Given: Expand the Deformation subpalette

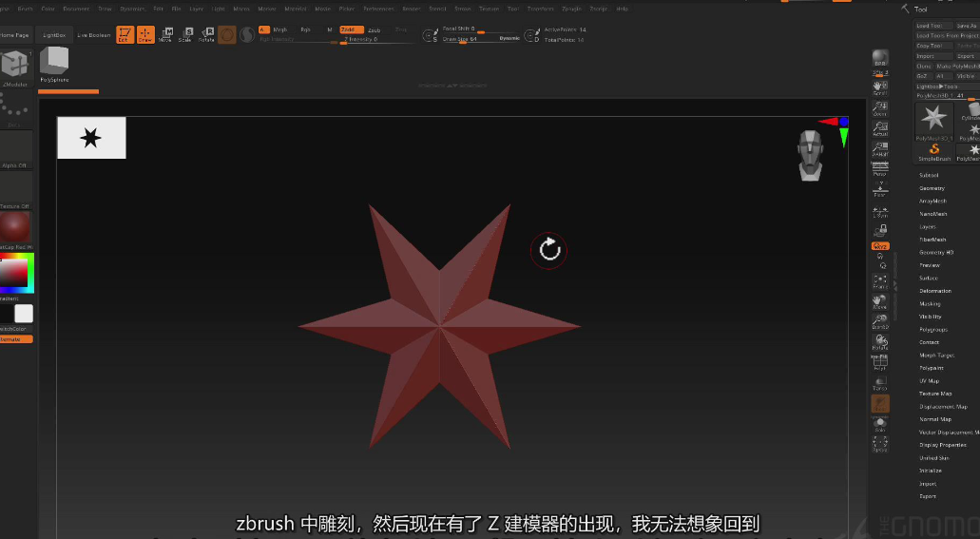Looking at the screenshot, I should click(x=935, y=291).
